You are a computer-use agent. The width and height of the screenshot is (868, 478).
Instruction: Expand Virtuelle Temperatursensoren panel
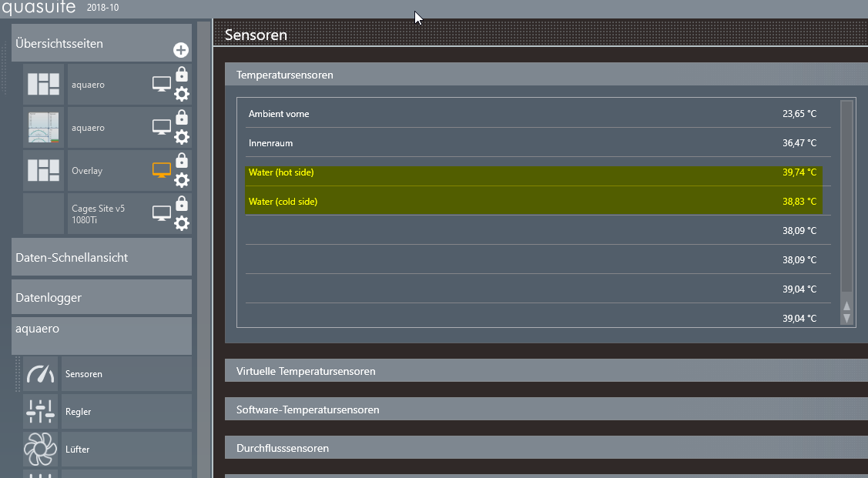click(546, 371)
